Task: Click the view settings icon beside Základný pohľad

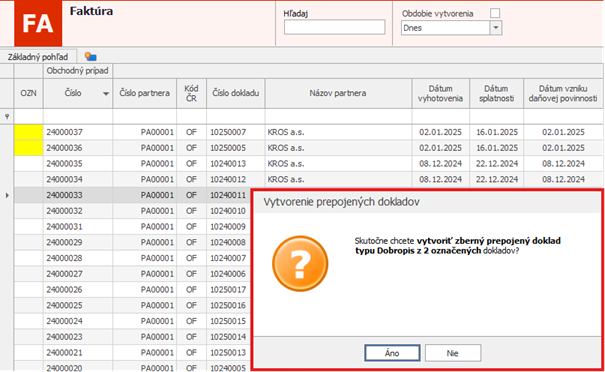Action: 90,57
